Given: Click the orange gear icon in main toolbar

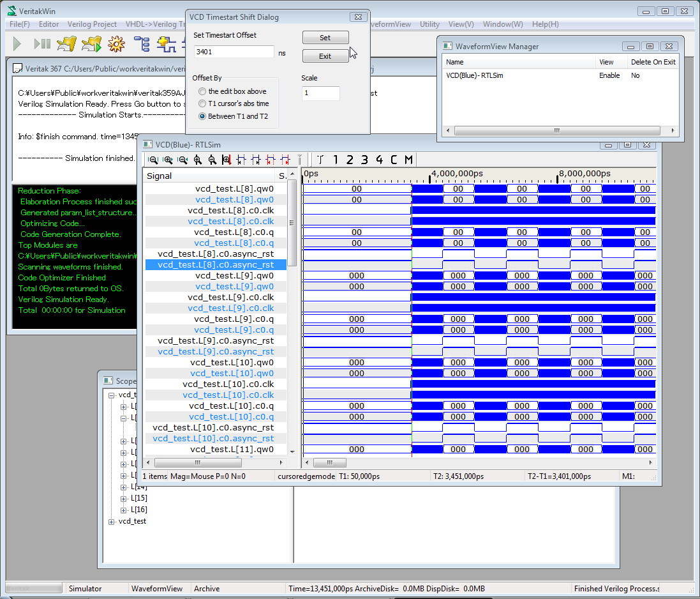Looking at the screenshot, I should coord(117,44).
